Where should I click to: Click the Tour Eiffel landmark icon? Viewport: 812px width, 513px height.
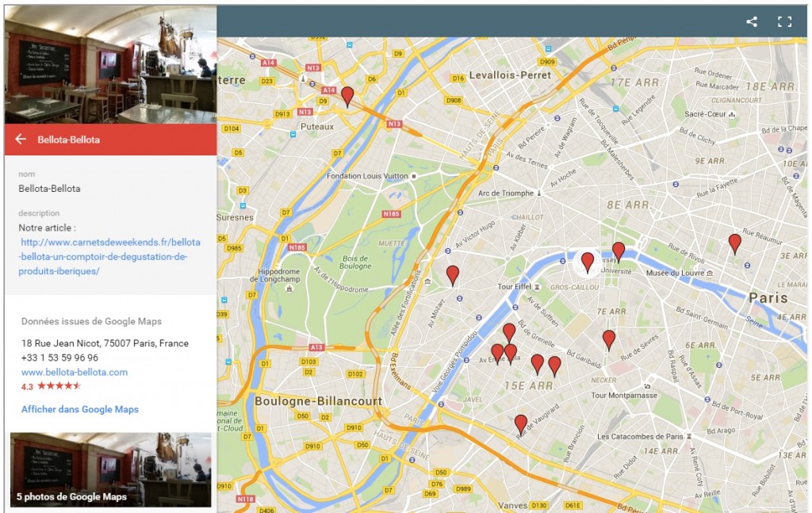538,286
